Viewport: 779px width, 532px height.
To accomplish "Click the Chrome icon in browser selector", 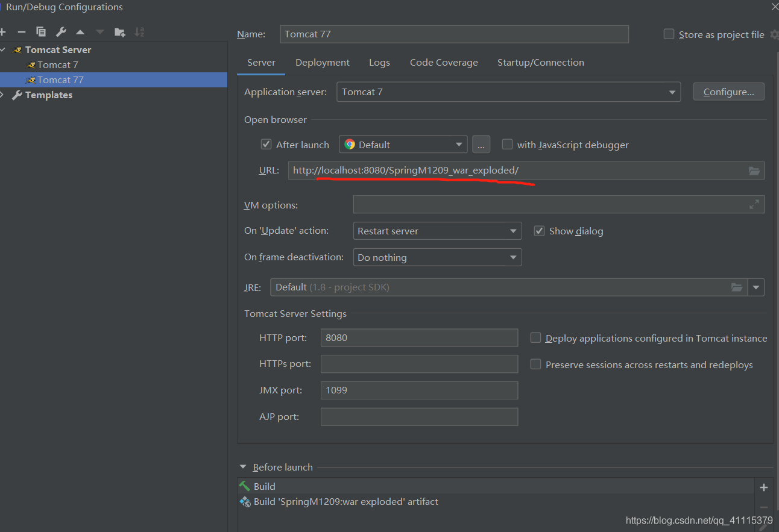I will pyautogui.click(x=350, y=145).
